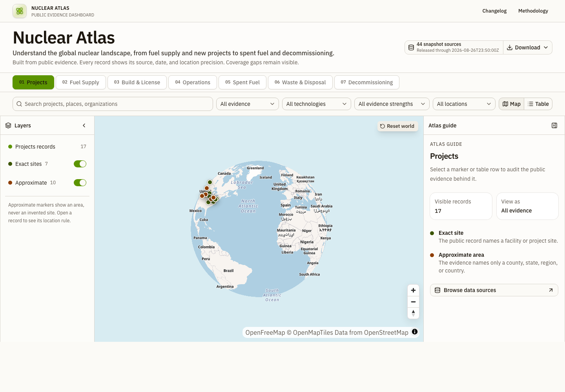Viewport: 565px width, 392px height.
Task: Collapse the Atlas guide panel
Action: click(554, 125)
